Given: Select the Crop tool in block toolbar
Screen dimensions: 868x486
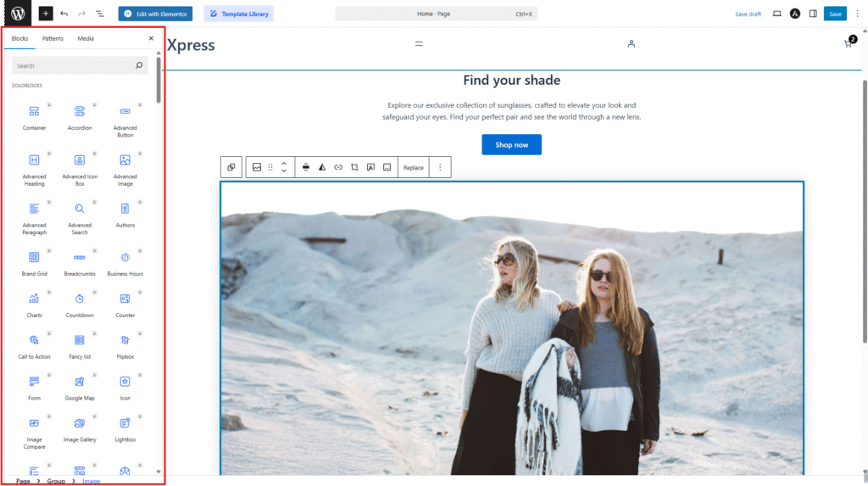Looking at the screenshot, I should tap(354, 167).
